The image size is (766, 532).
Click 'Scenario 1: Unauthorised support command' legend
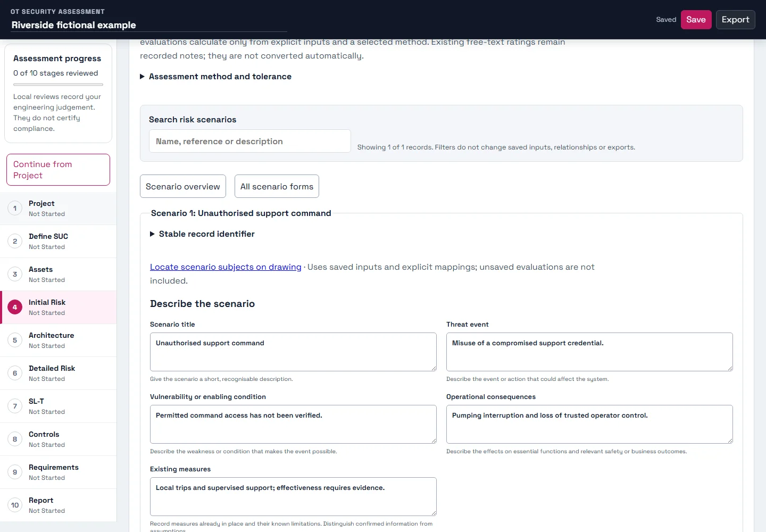[x=241, y=213]
